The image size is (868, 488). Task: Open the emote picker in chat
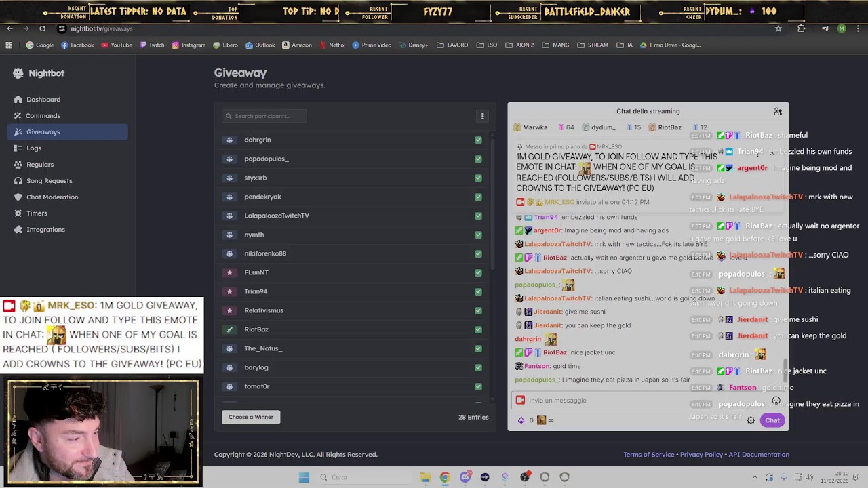pos(776,401)
